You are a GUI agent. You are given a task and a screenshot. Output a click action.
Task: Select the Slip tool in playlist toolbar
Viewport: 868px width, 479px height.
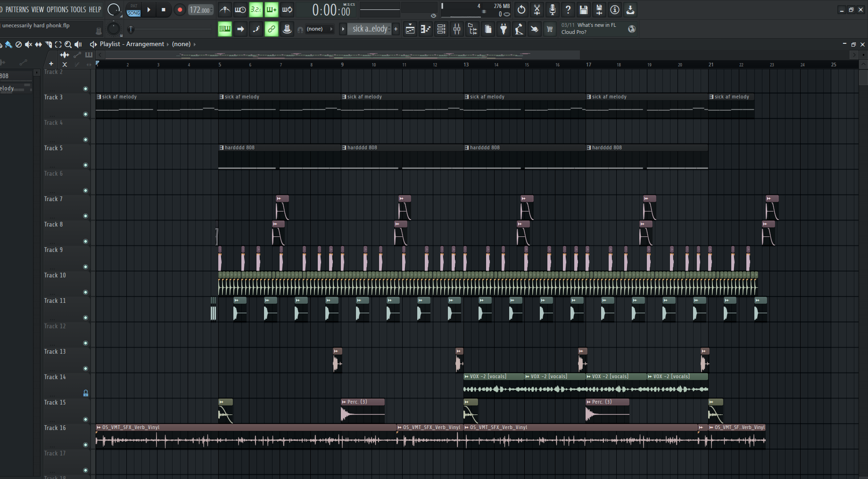tap(38, 44)
